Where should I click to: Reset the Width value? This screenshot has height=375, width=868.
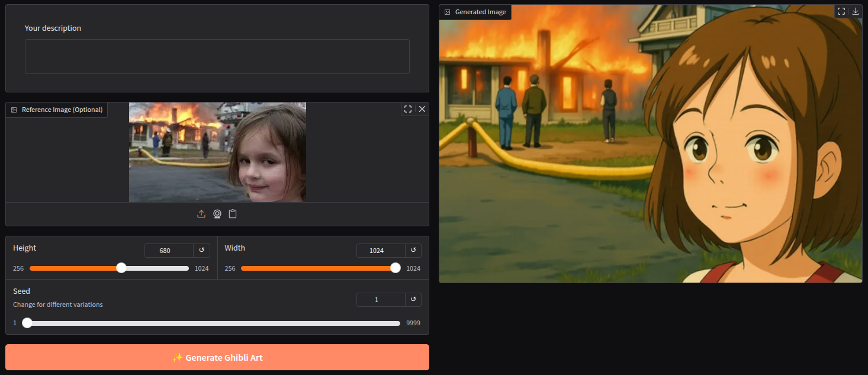[x=413, y=251]
